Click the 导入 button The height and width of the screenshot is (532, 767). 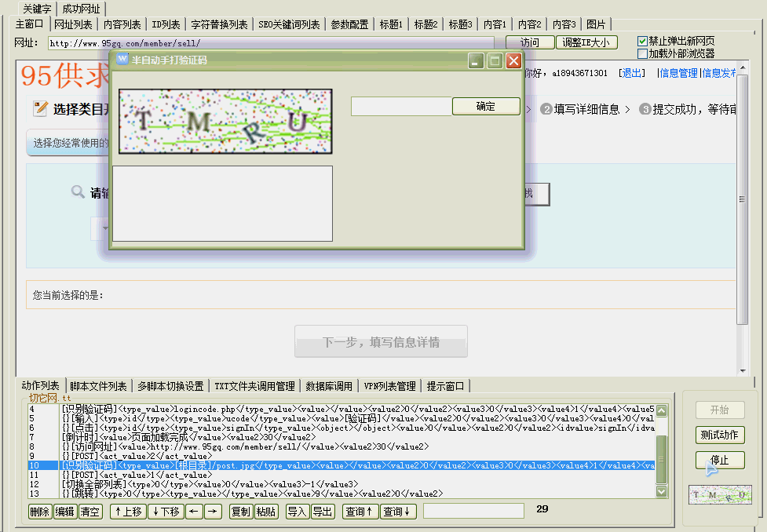[297, 512]
